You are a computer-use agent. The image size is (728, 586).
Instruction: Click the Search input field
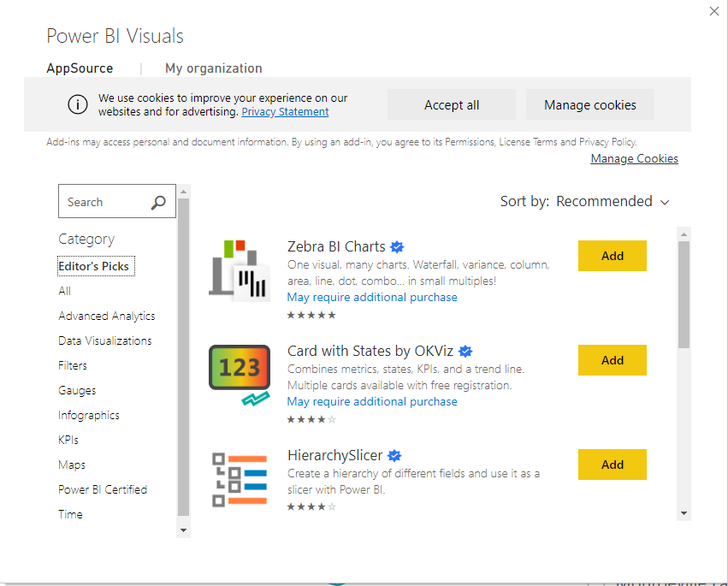tap(117, 201)
